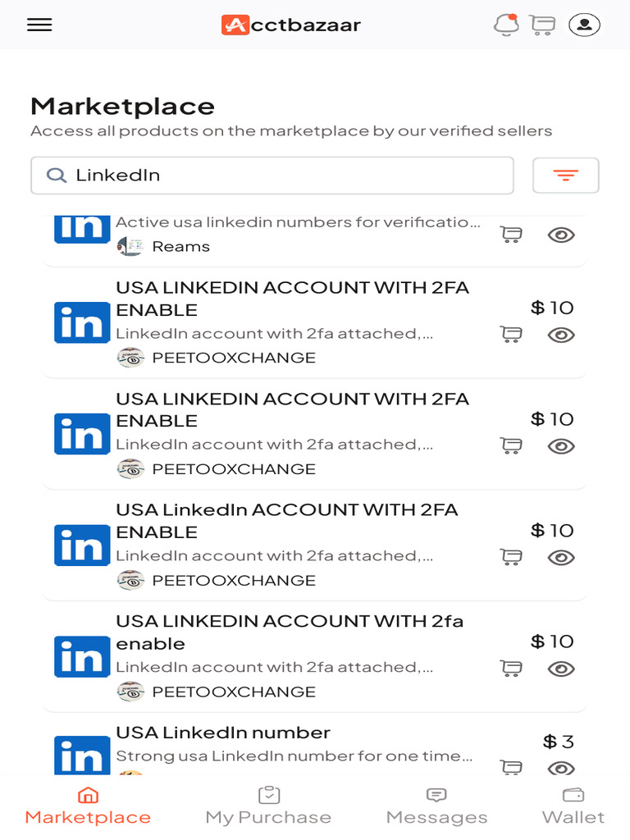View the 'USA LINKEDIN ACCOUNT WITH 2fa enable' eye icon
The width and height of the screenshot is (630, 840).
[561, 669]
